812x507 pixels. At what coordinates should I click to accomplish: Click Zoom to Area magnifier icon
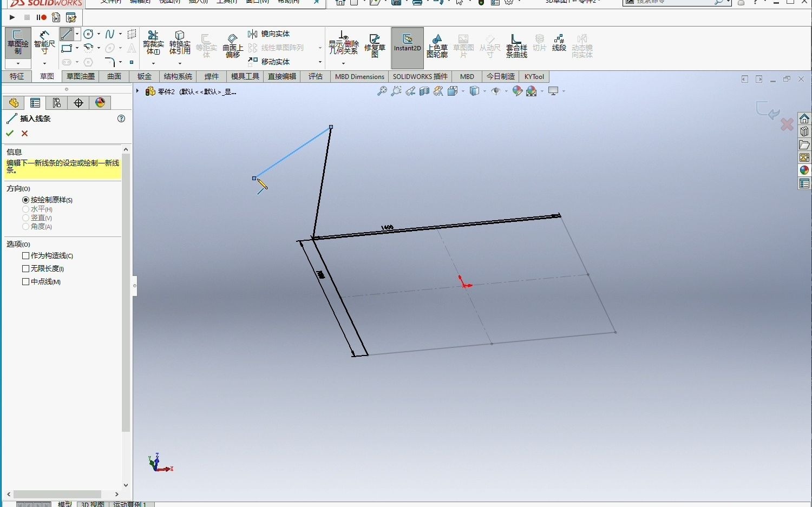point(396,91)
